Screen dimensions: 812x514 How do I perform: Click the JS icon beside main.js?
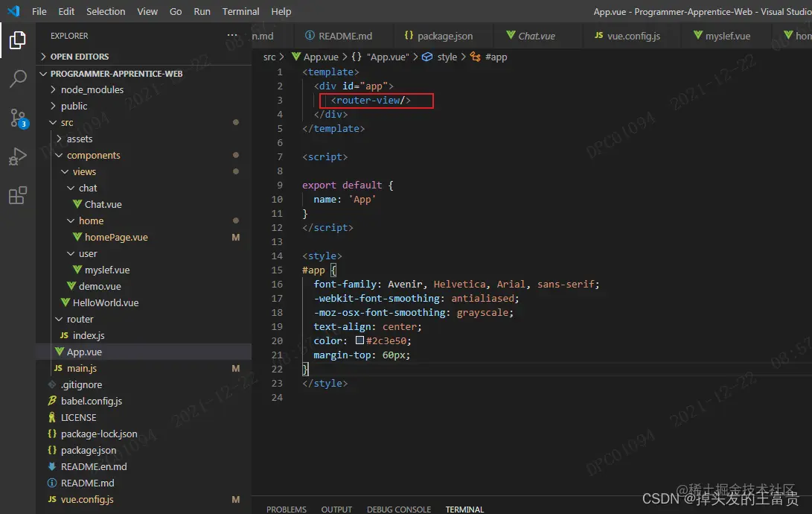click(x=59, y=368)
